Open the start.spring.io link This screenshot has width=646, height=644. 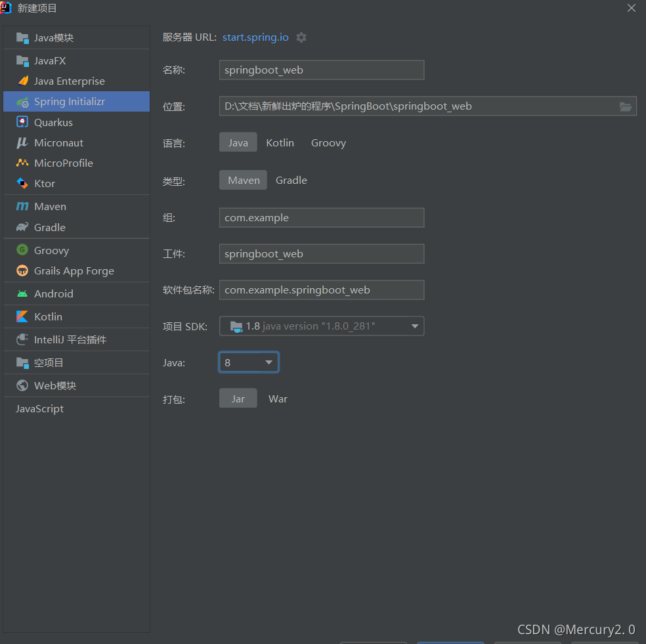(x=255, y=37)
